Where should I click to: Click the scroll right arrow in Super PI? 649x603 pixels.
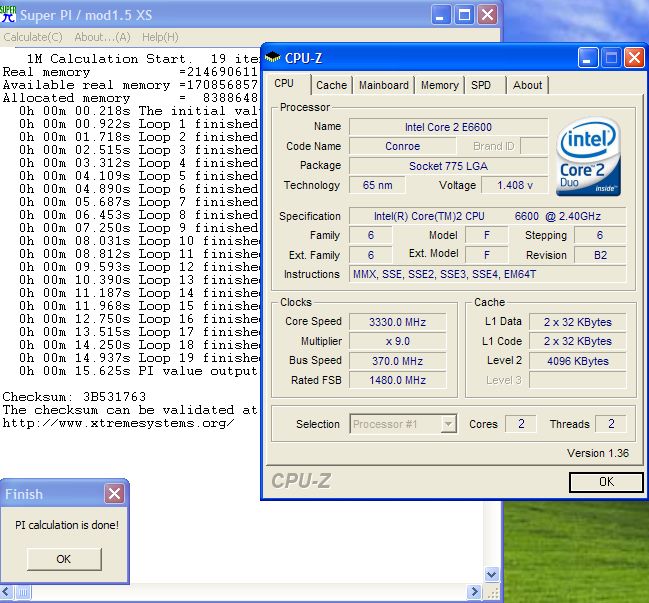pos(475,592)
